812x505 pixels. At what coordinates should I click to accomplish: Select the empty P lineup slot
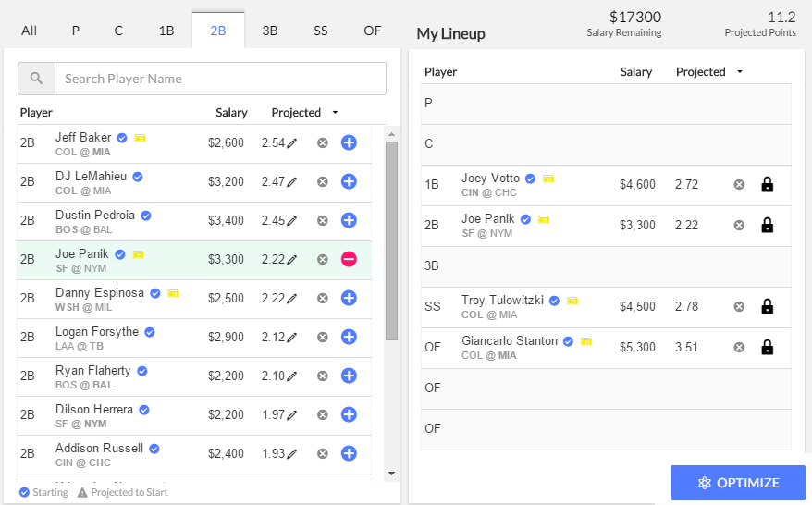point(606,104)
